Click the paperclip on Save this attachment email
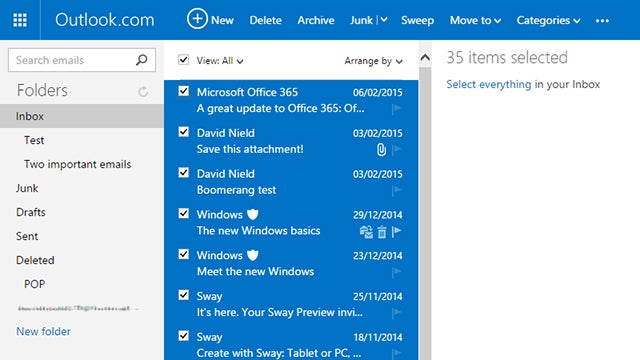The height and width of the screenshot is (360, 640). tap(381, 150)
